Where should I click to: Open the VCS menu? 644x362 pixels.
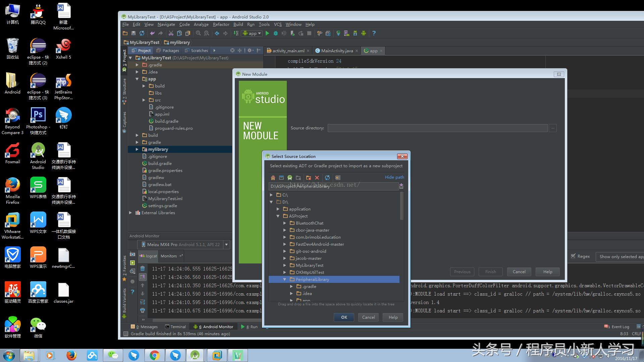coord(277,24)
